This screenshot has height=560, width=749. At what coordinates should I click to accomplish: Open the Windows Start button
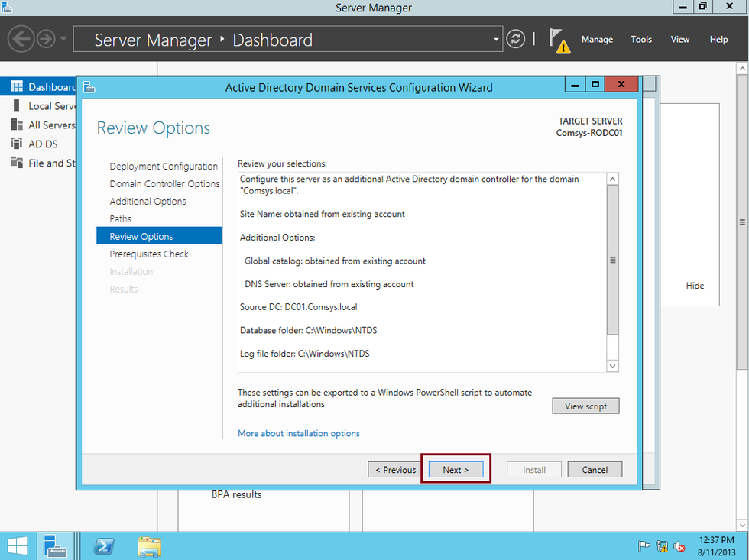(18, 546)
